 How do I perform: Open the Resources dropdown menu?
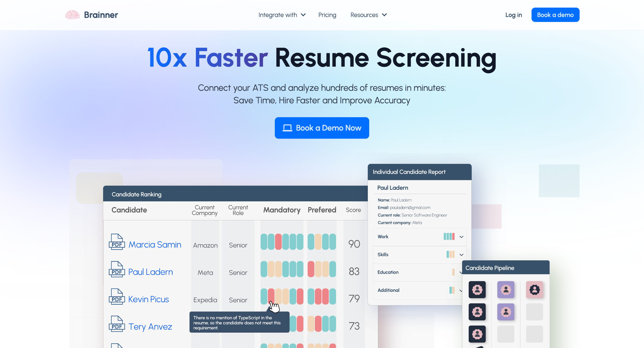pos(369,15)
